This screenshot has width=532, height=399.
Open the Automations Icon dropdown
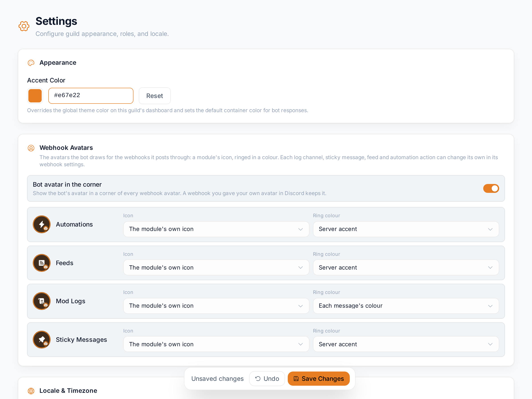[x=216, y=229]
